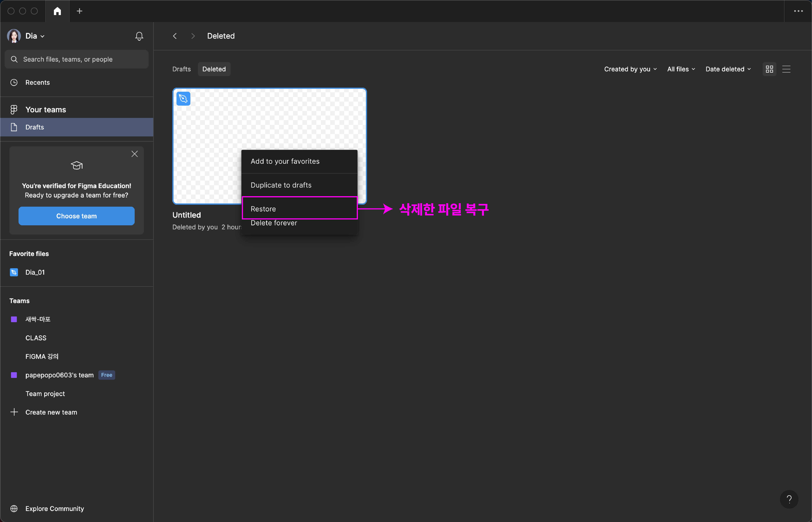Open the Home tab icon
This screenshot has width=812, height=522.
click(x=57, y=11)
